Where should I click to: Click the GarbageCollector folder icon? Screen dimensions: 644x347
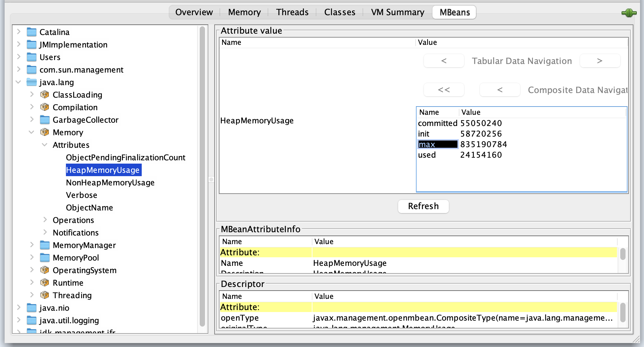point(44,120)
